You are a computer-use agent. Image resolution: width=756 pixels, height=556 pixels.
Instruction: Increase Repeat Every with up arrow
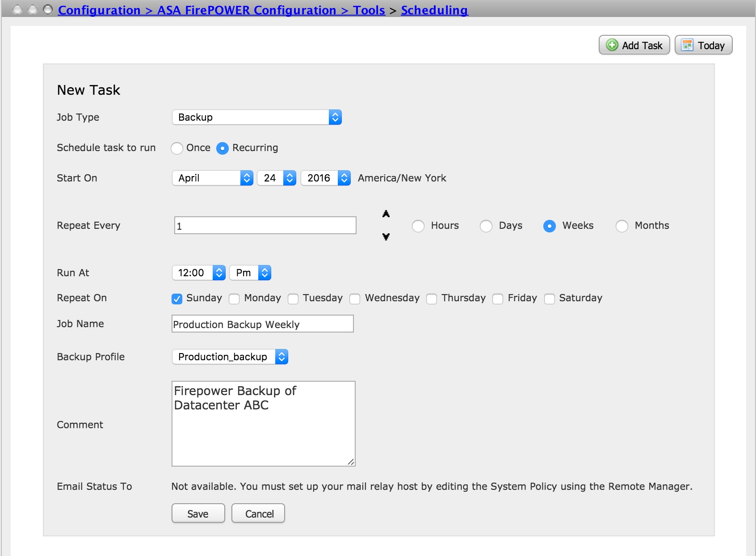[x=386, y=214]
